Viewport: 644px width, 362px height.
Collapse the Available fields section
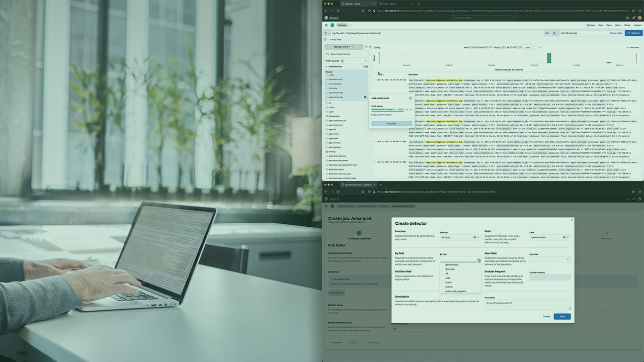327,66
